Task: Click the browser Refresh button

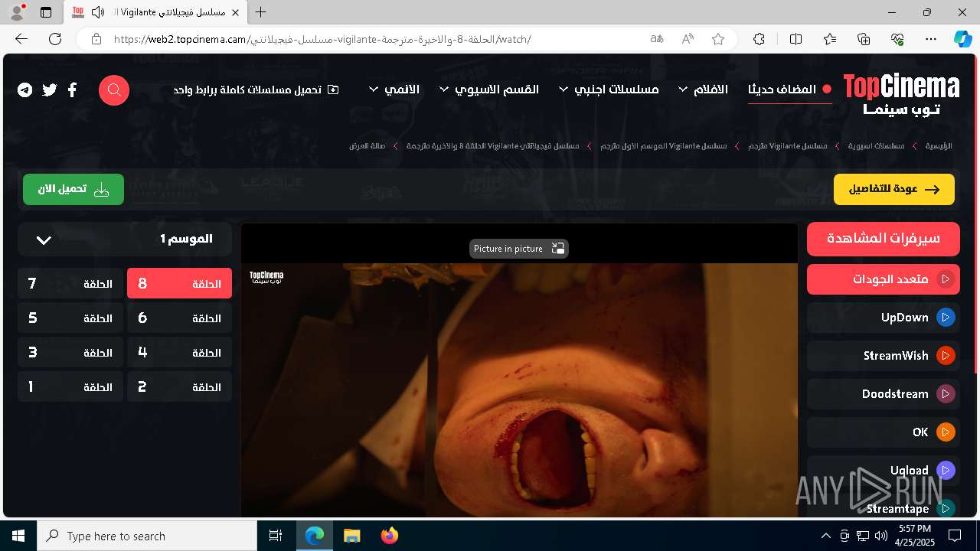Action: pyautogui.click(x=55, y=39)
